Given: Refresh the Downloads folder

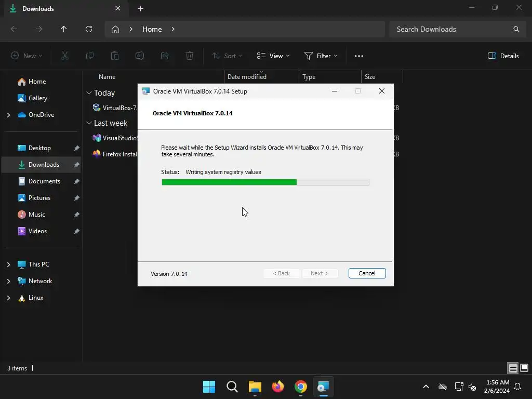Looking at the screenshot, I should [89, 29].
